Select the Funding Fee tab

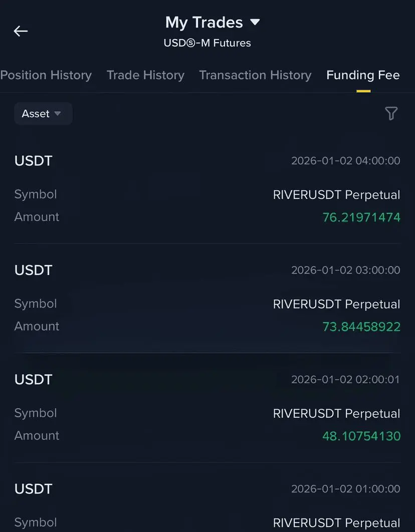pos(363,75)
